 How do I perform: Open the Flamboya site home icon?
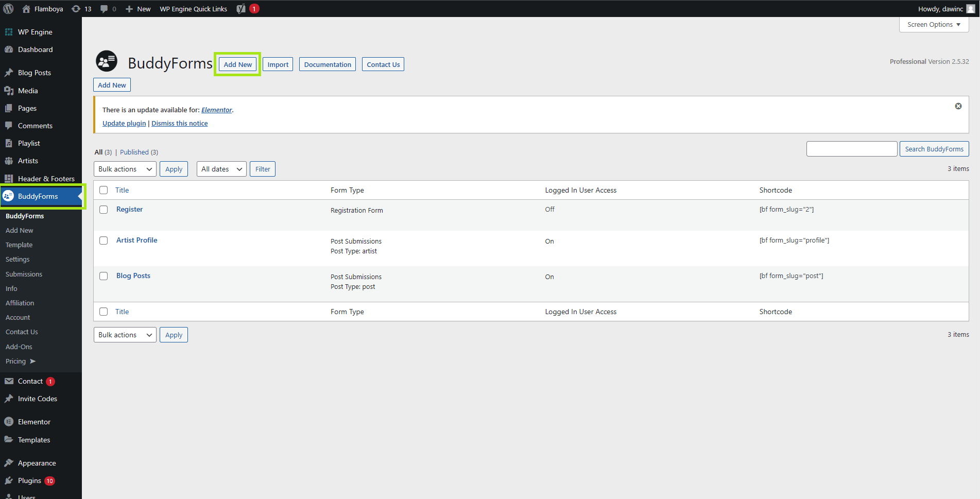26,9
